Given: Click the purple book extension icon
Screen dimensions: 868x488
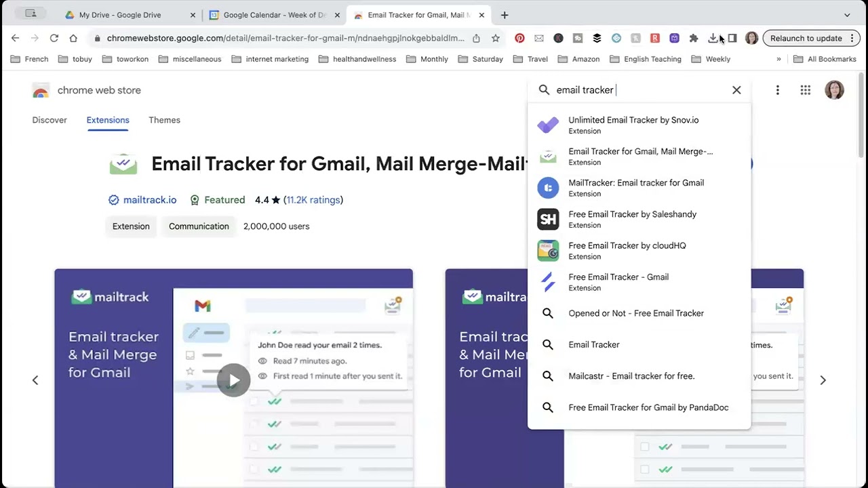Looking at the screenshot, I should pyautogui.click(x=674, y=39).
